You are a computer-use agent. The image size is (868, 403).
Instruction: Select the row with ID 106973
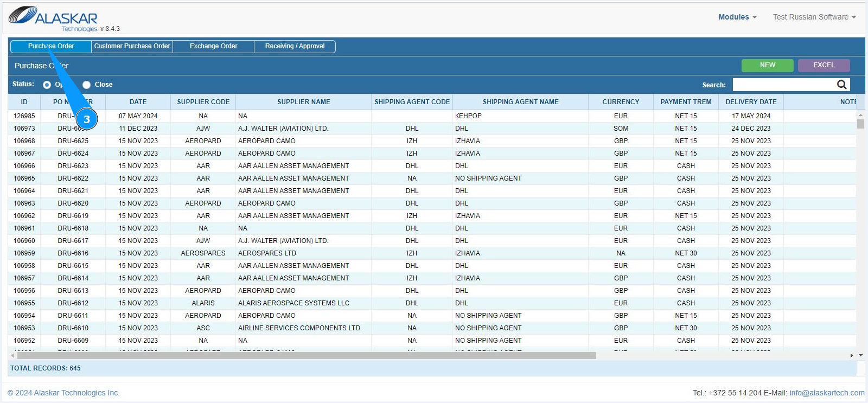pos(432,129)
